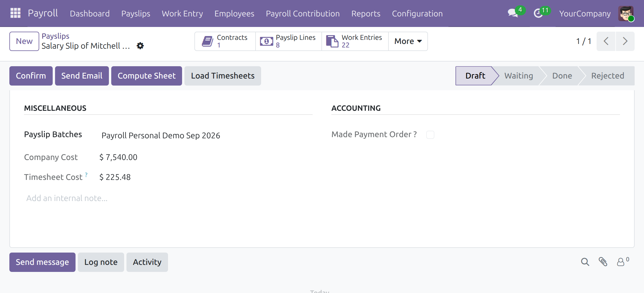Open the conversations chat bubble icon
The width and height of the screenshot is (644, 293).
pos(513,13)
